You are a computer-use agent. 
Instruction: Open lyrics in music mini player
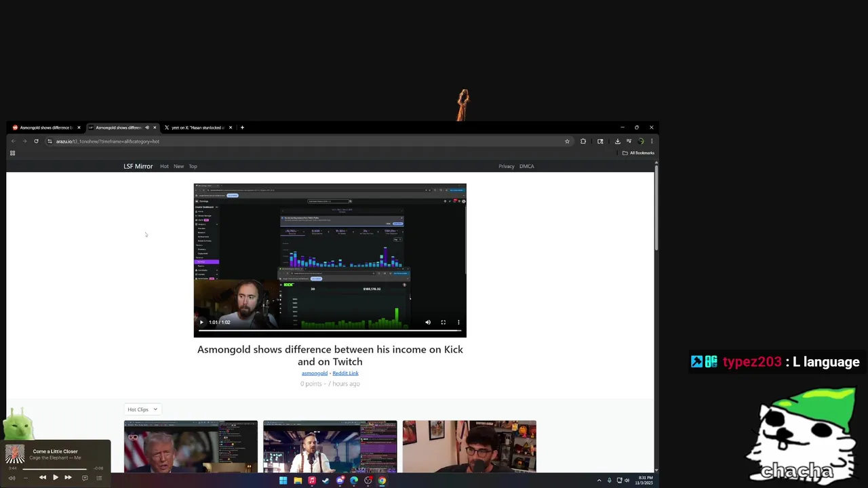click(85, 478)
